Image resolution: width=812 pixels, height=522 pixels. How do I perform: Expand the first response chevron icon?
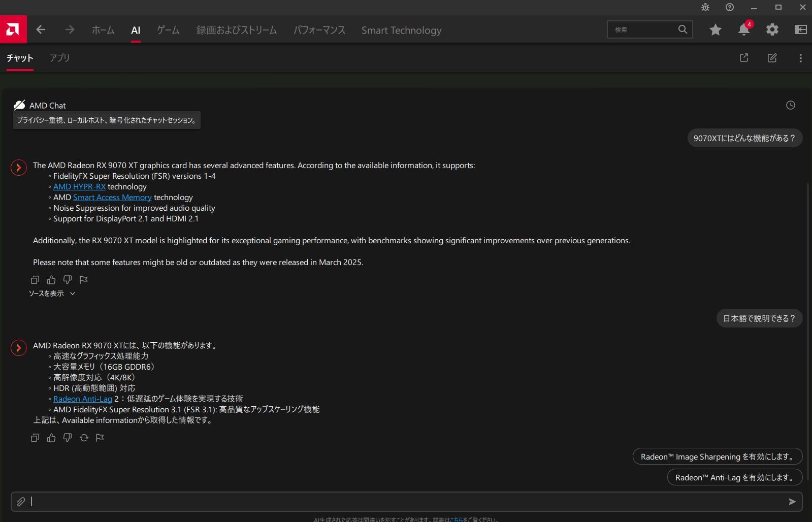point(19,167)
